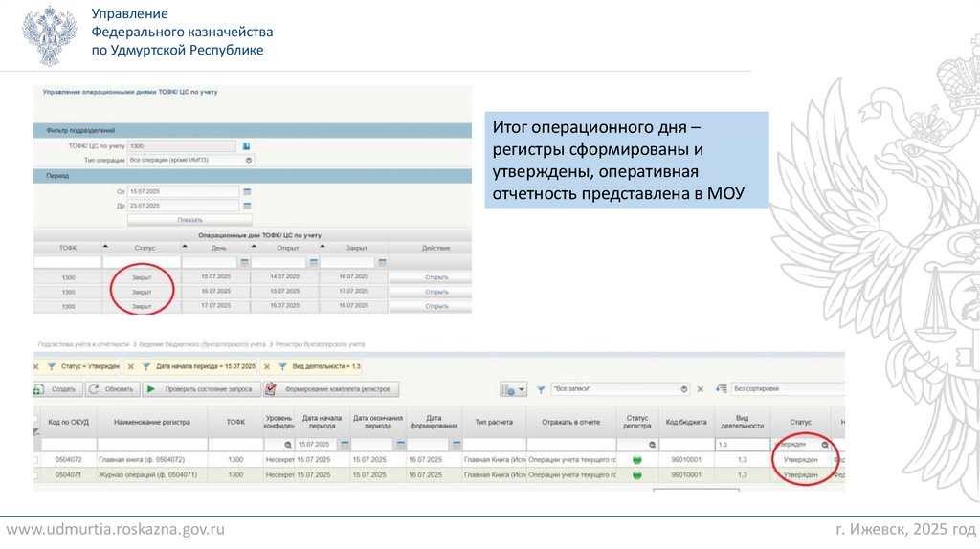
Task: Sort by День column arrow
Action: coord(253,246)
